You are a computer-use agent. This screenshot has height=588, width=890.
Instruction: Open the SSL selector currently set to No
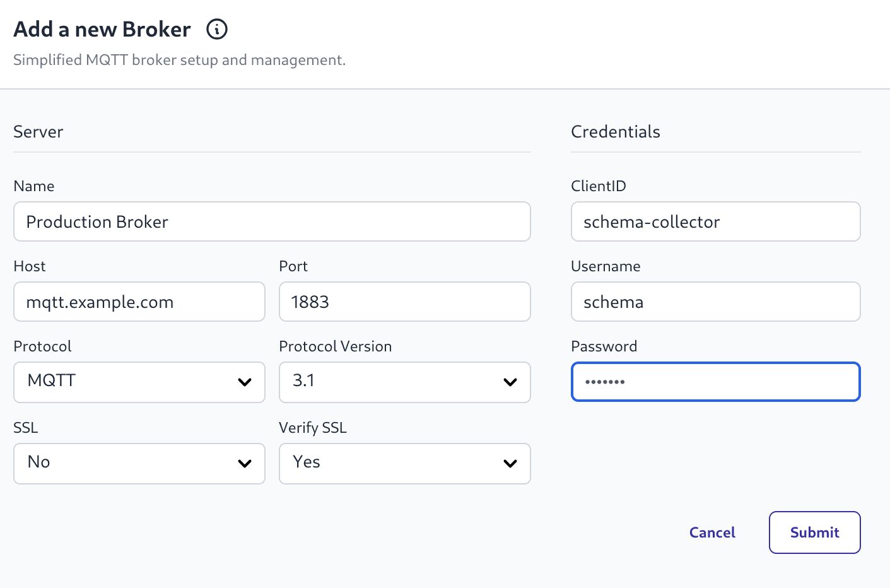[x=139, y=464]
